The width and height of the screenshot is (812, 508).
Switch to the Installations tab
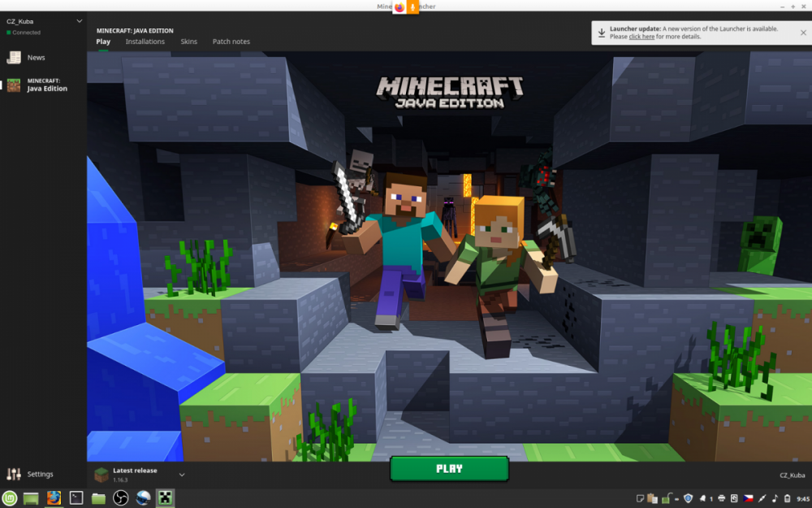pyautogui.click(x=145, y=41)
